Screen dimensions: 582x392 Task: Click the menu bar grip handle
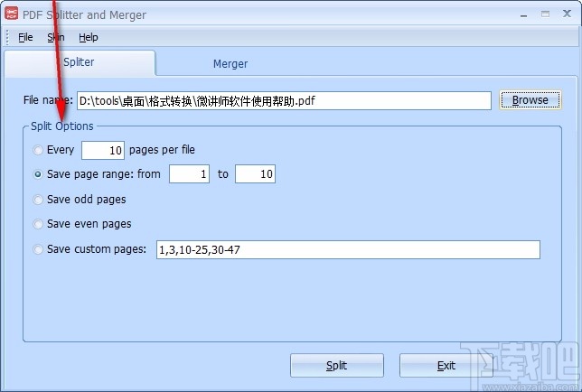7,37
